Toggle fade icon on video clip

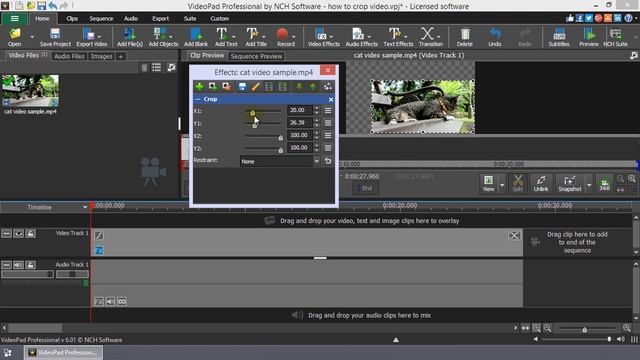coord(99,236)
